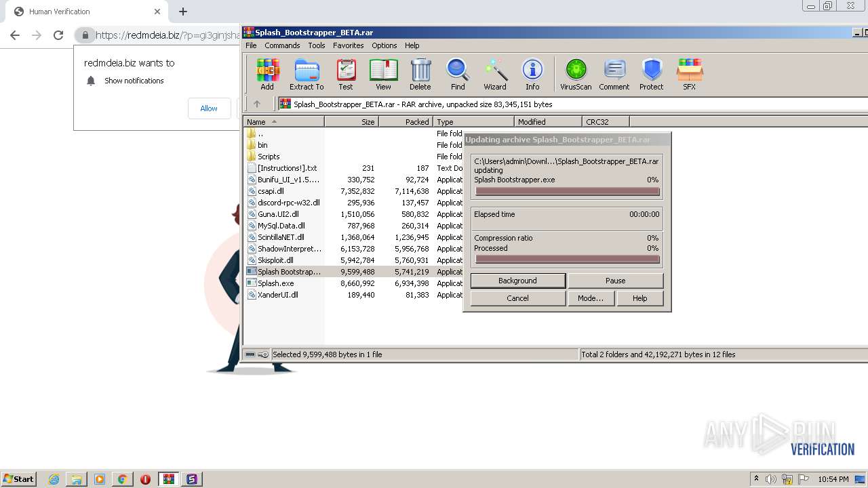Click the Background button in update dialog
This screenshot has height=488, width=868.
tap(518, 281)
